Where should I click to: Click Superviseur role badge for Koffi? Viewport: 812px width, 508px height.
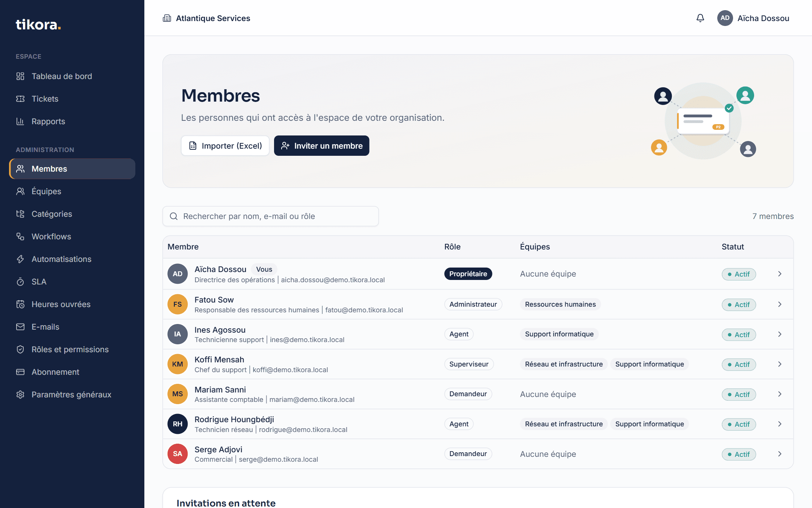(469, 364)
